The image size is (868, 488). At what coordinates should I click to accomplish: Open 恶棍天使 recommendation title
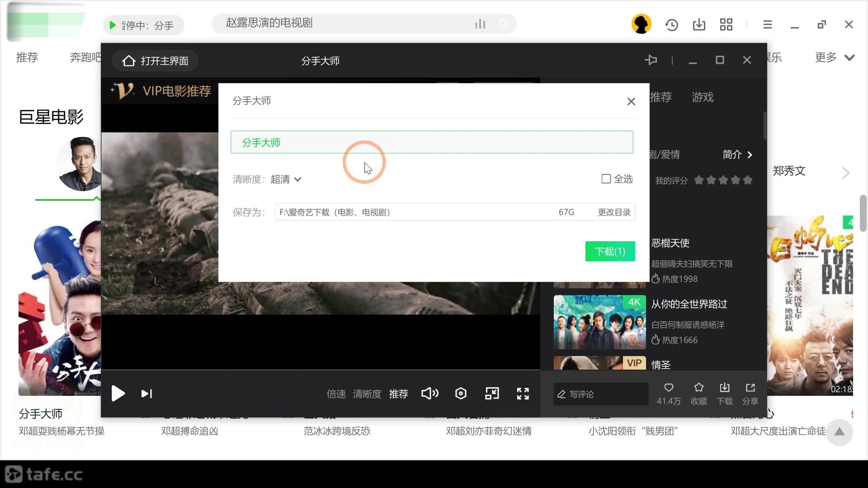coord(670,243)
